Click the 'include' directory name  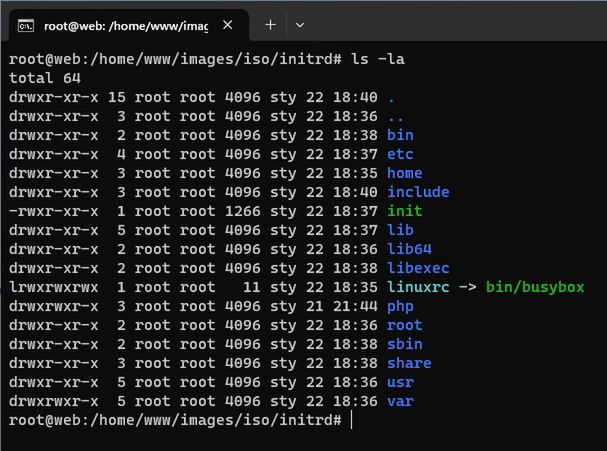418,192
